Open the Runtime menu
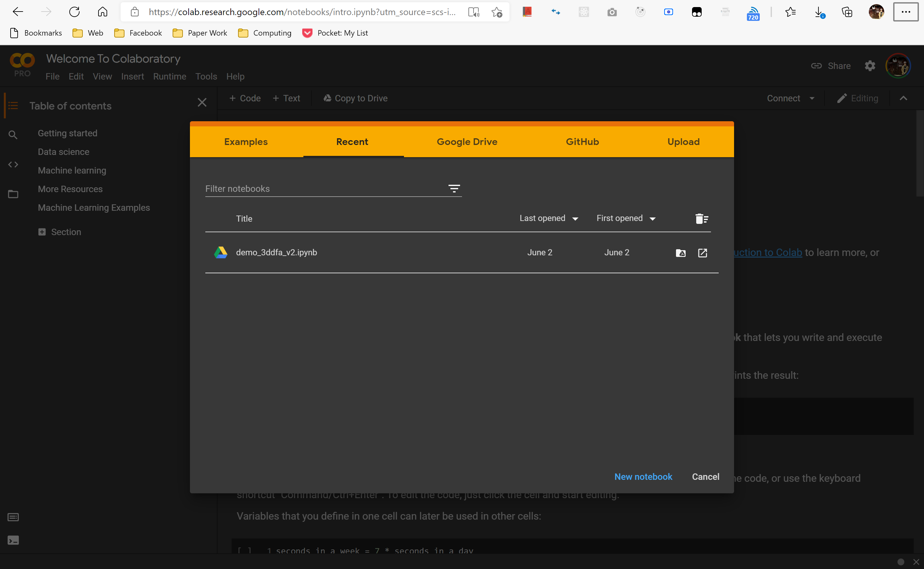This screenshot has width=924, height=569. click(x=169, y=76)
